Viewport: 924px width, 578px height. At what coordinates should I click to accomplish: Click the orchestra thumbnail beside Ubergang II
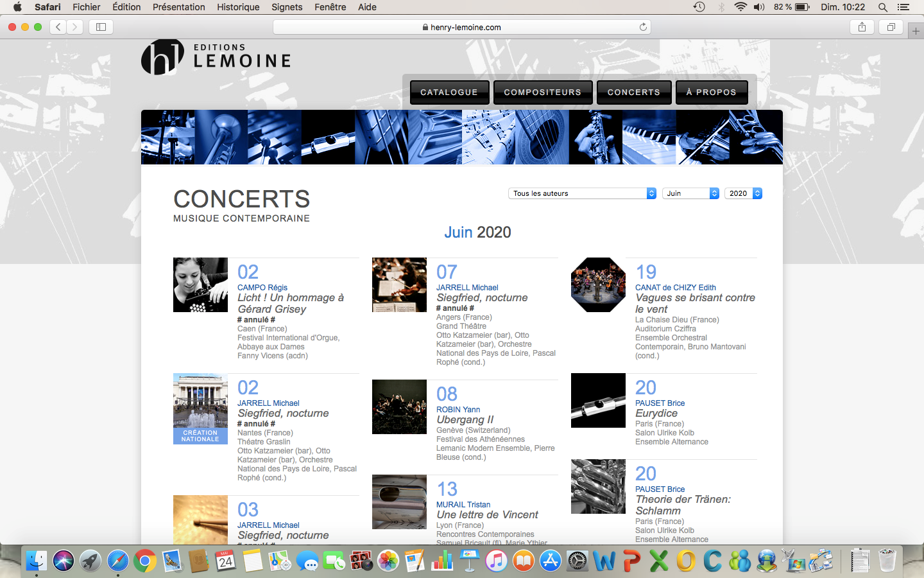pyautogui.click(x=399, y=407)
